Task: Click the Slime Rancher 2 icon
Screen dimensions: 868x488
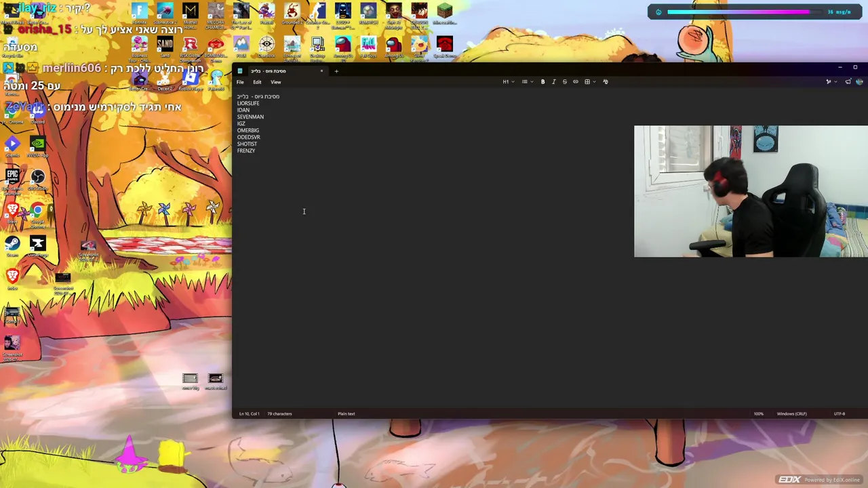Action: click(419, 48)
